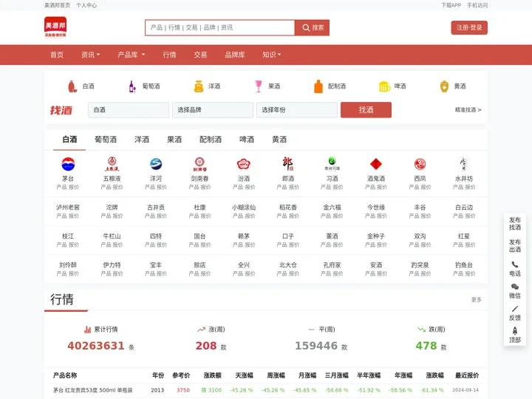Click the 累计行情 bar chart icon

pos(87,330)
